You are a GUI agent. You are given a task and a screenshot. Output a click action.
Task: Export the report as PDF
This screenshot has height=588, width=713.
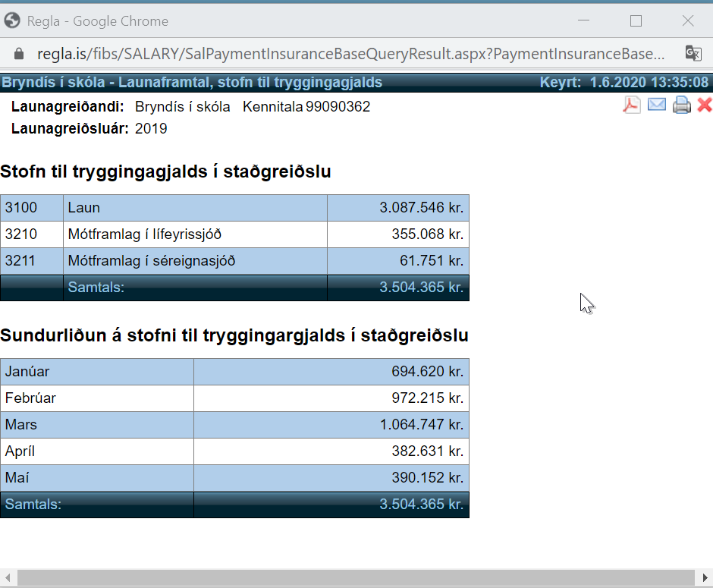point(631,105)
